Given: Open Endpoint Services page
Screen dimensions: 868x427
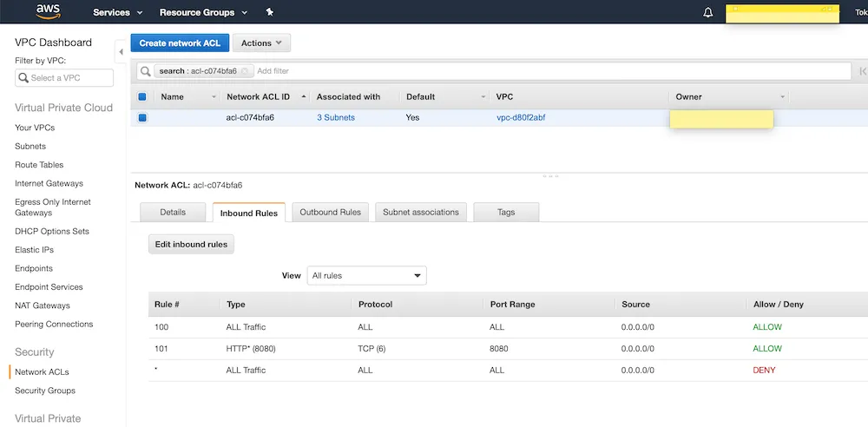Looking at the screenshot, I should [49, 287].
